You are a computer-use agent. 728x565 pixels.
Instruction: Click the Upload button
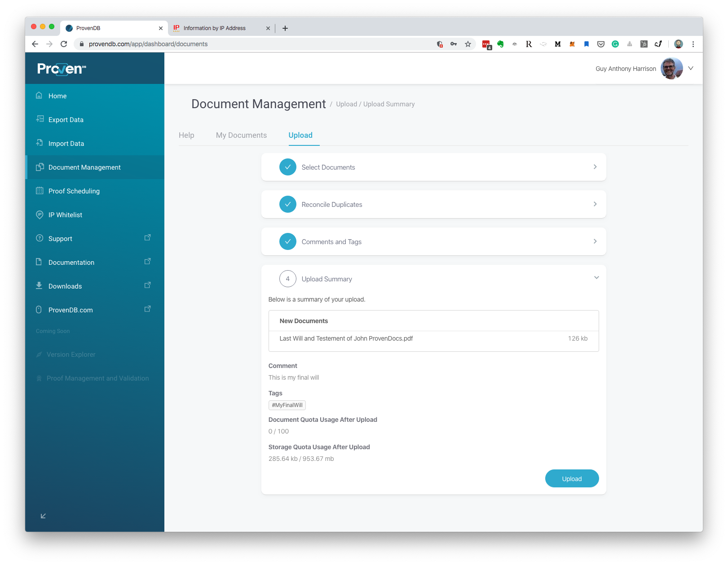572,479
